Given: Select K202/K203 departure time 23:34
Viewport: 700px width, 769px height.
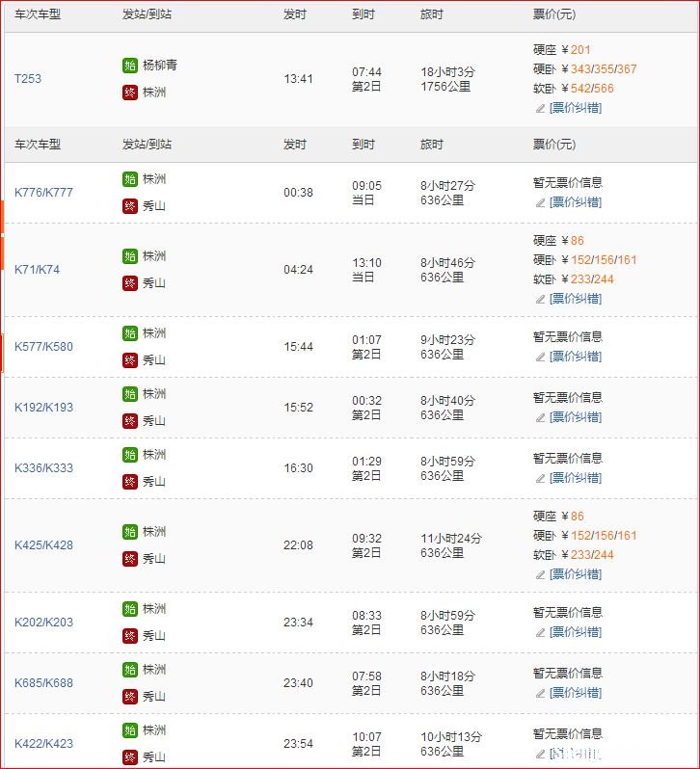Looking at the screenshot, I should [298, 622].
